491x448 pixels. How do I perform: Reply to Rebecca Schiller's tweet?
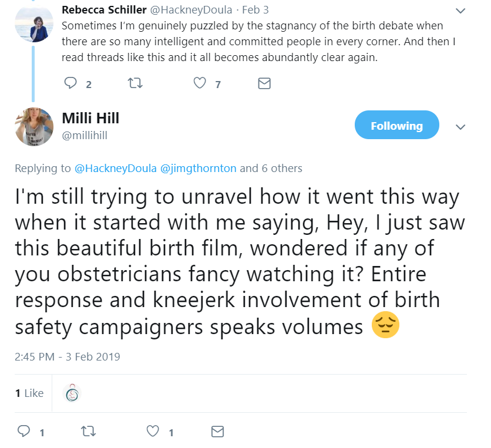click(x=71, y=83)
